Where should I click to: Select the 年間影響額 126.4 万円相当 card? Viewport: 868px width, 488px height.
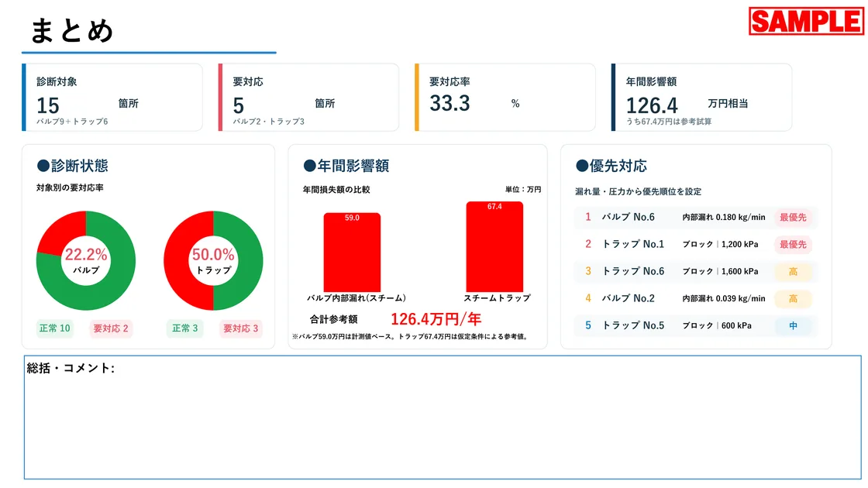coord(702,98)
